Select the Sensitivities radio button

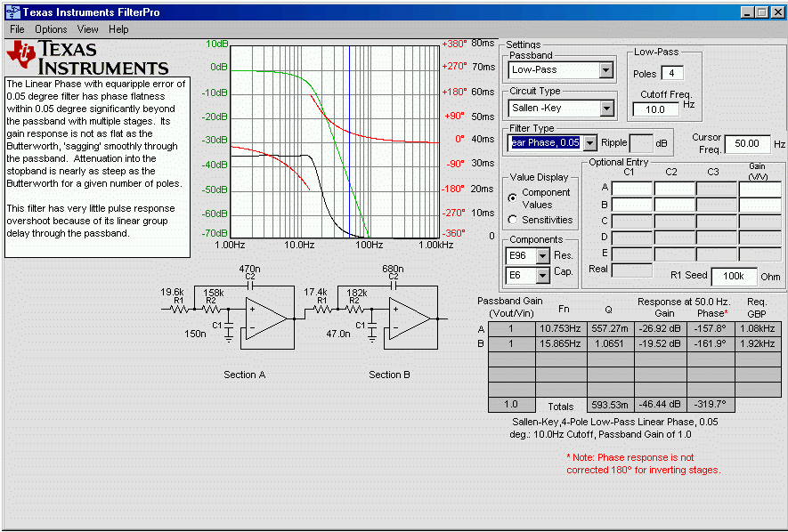(512, 220)
